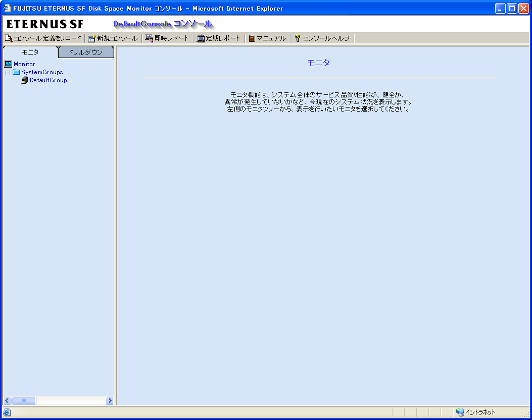The height and width of the screenshot is (420, 532).
Task: Click the SystemGroups folder icon
Action: 16,72
